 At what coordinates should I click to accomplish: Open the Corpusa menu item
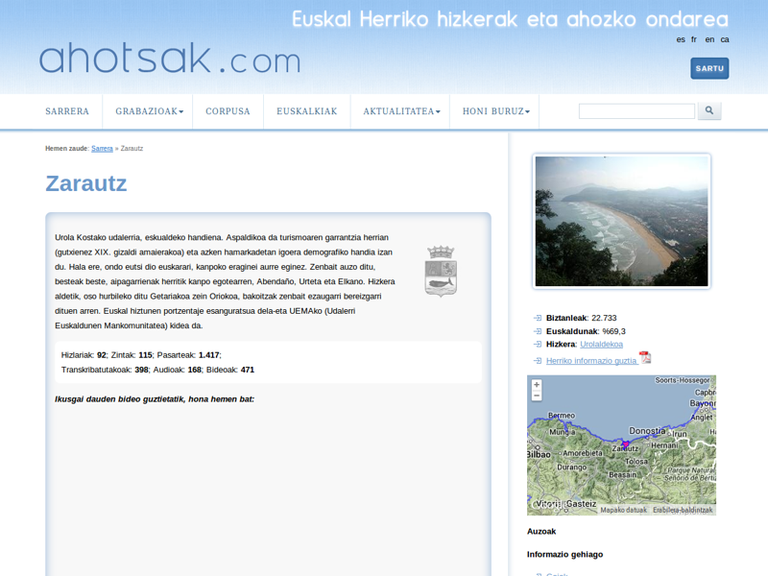pyautogui.click(x=228, y=111)
